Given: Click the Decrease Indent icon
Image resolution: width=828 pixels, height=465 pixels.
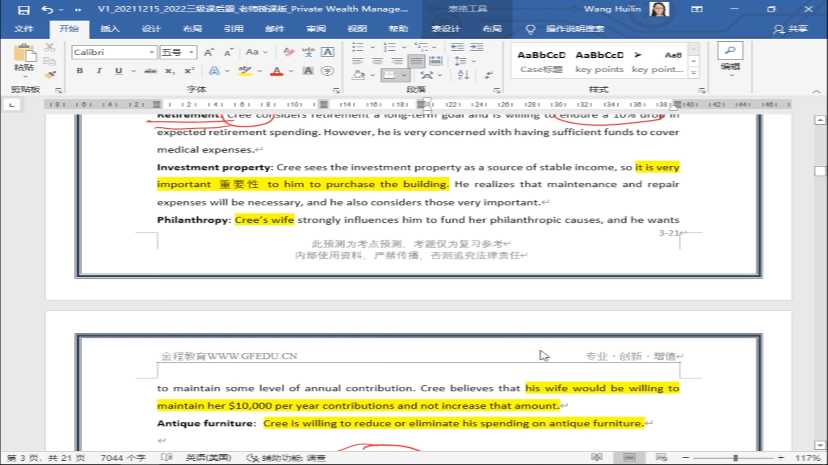Looking at the screenshot, I should 457,47.
